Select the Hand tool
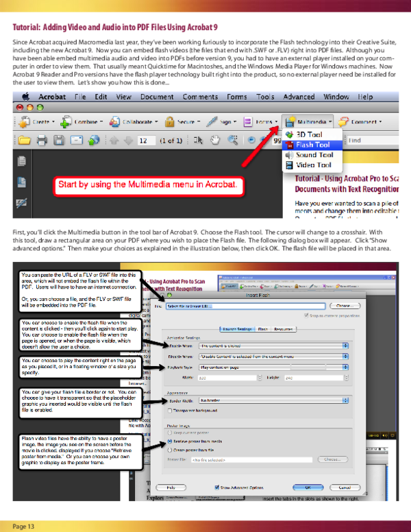This screenshot has width=411, height=532. 215,140
